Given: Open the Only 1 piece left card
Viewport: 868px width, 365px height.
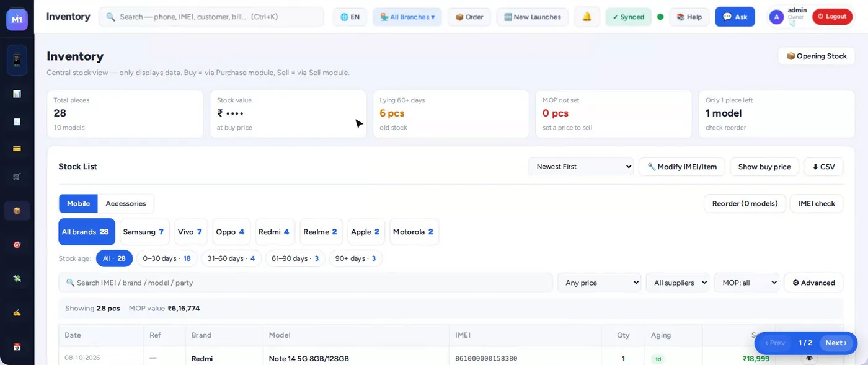Looking at the screenshot, I should [x=777, y=114].
